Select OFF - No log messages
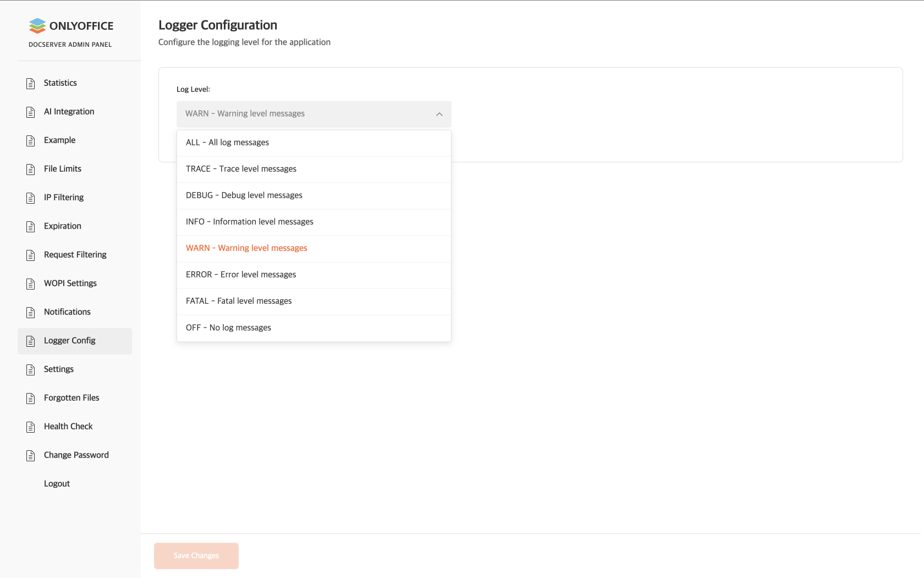The image size is (924, 578). click(228, 328)
